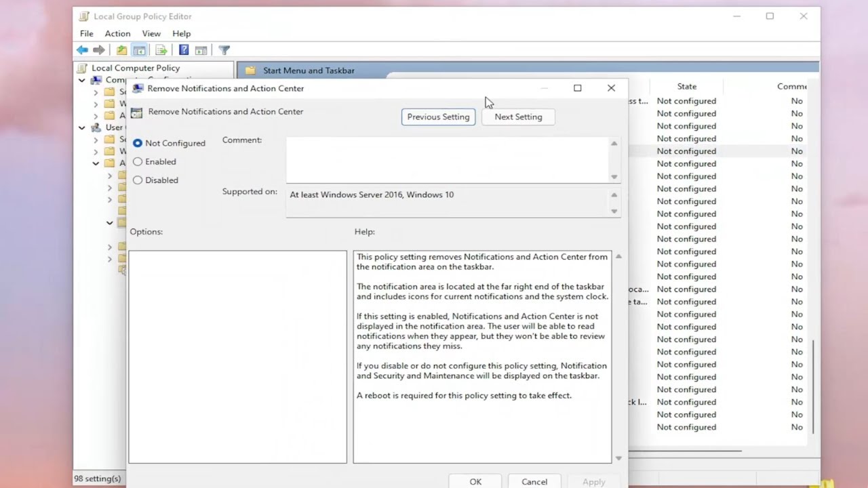Select the Enabled radio button
868x488 pixels.
coord(138,161)
